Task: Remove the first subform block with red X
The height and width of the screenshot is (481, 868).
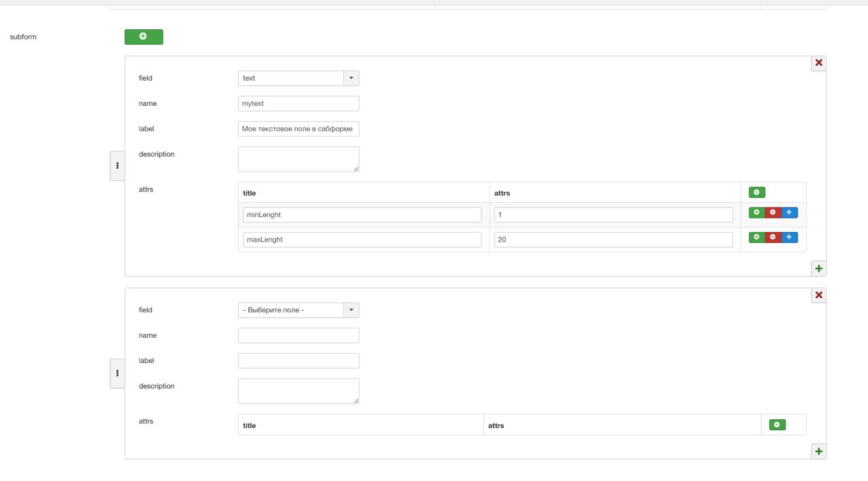Action: coord(818,63)
